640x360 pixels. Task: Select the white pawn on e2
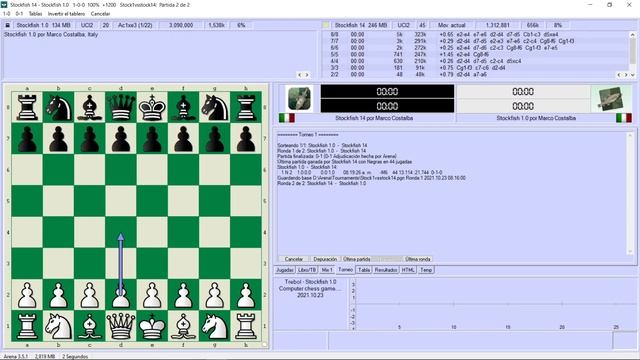pyautogui.click(x=152, y=295)
